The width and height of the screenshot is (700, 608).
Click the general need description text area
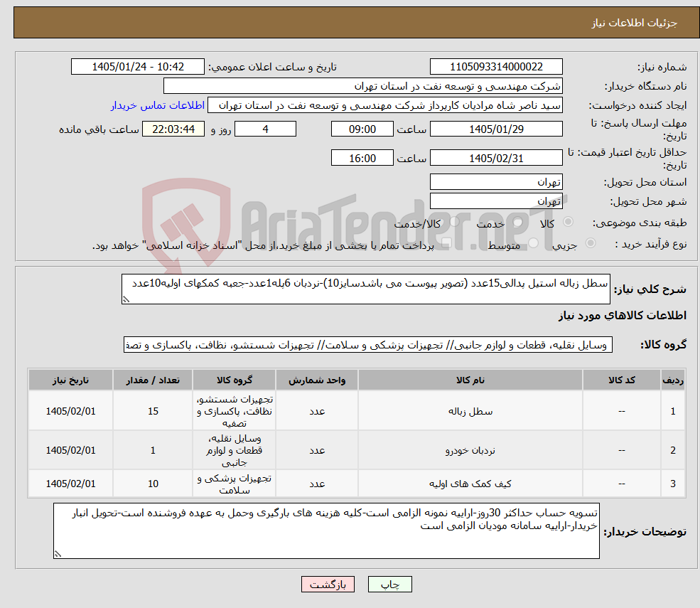(x=365, y=289)
